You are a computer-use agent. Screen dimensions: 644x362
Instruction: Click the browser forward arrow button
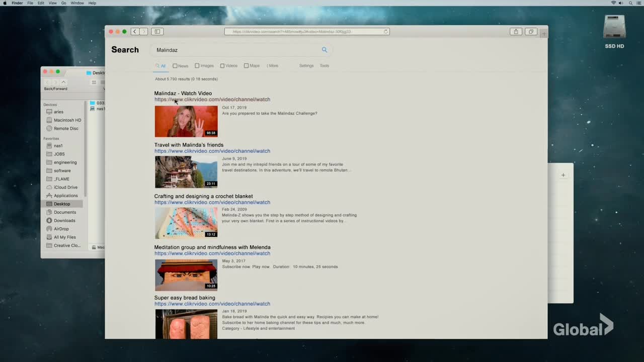(144, 31)
